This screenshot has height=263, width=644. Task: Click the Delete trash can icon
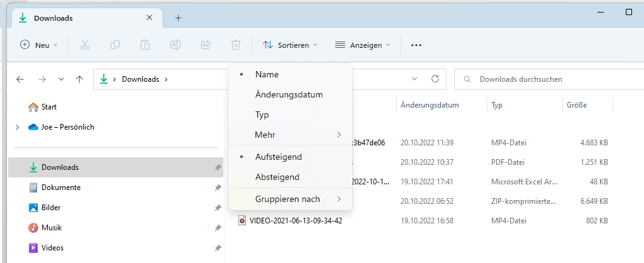[x=236, y=45]
